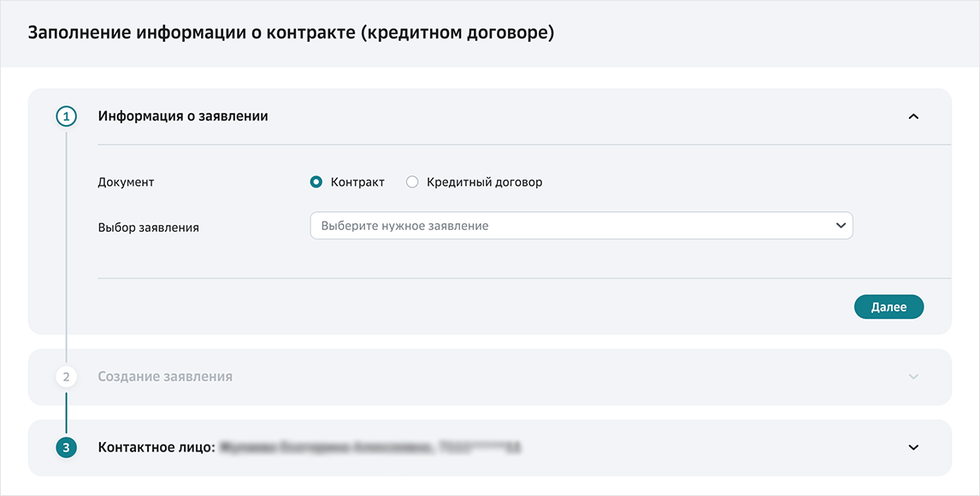Click the Создание заявления step title
This screenshot has width=980, height=496.
coord(165,376)
